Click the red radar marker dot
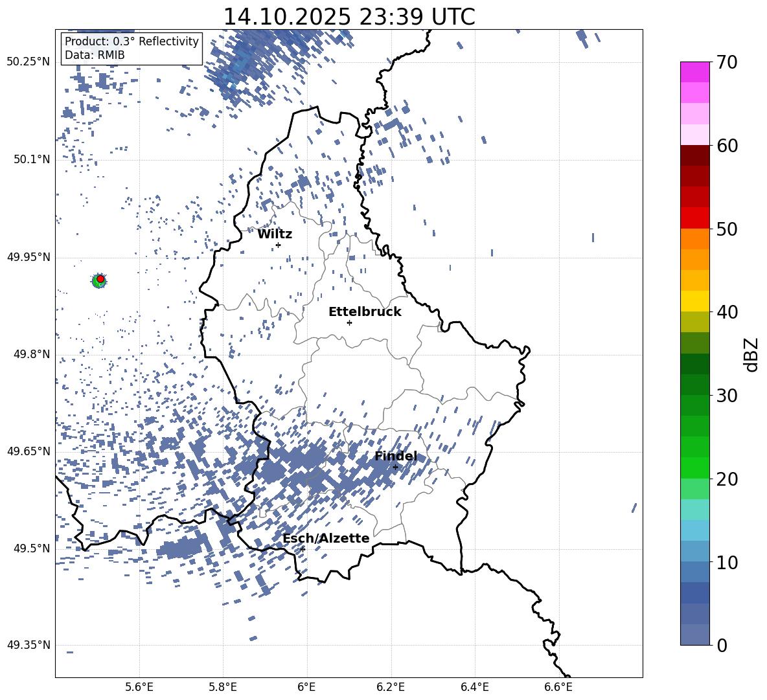The image size is (767, 700). [x=100, y=279]
